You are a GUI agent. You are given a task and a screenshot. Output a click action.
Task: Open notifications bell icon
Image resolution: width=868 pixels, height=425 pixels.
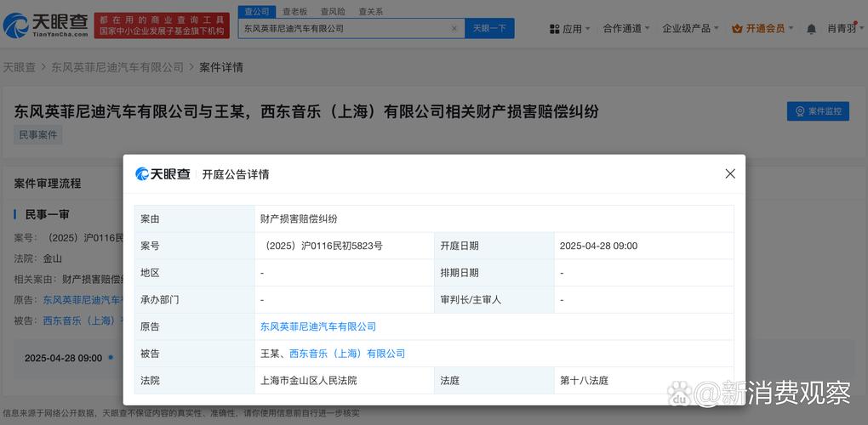[811, 29]
